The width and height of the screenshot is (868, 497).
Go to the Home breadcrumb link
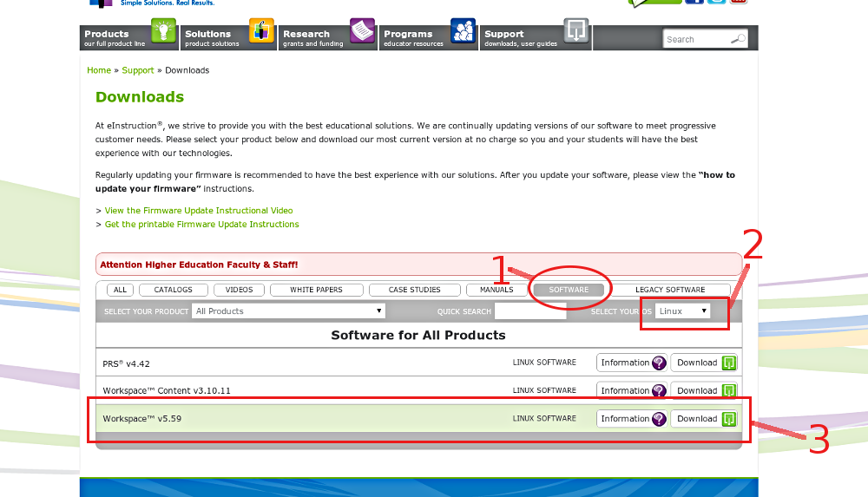coord(99,70)
